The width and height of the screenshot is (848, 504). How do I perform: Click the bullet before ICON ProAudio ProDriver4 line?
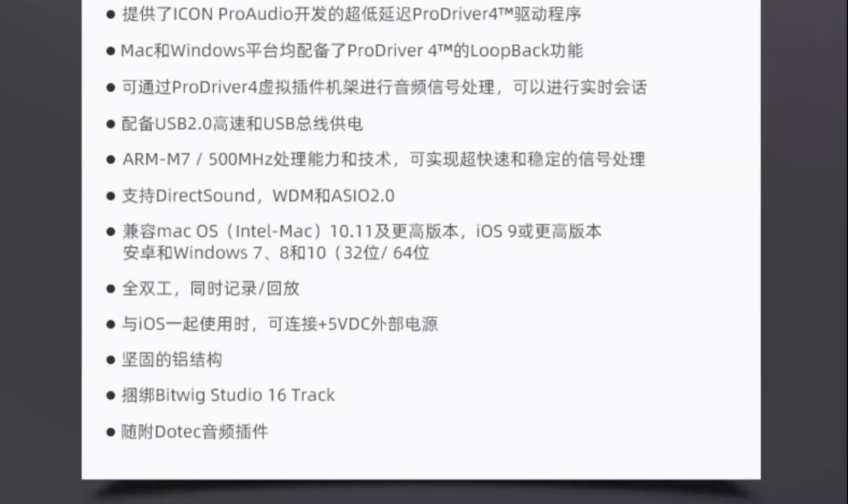111,14
